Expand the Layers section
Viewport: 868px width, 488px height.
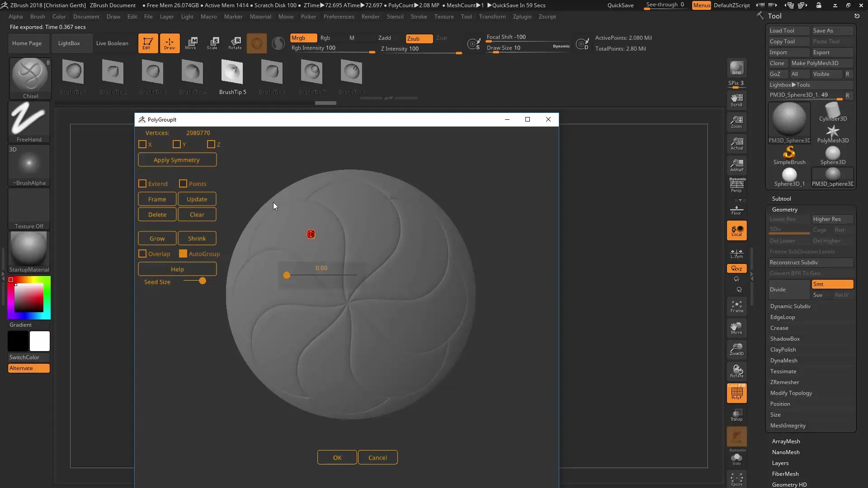pos(780,463)
